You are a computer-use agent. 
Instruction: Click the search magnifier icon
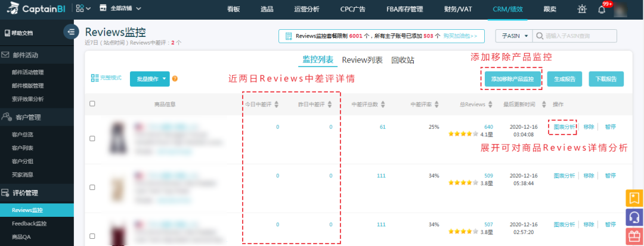pos(538,36)
